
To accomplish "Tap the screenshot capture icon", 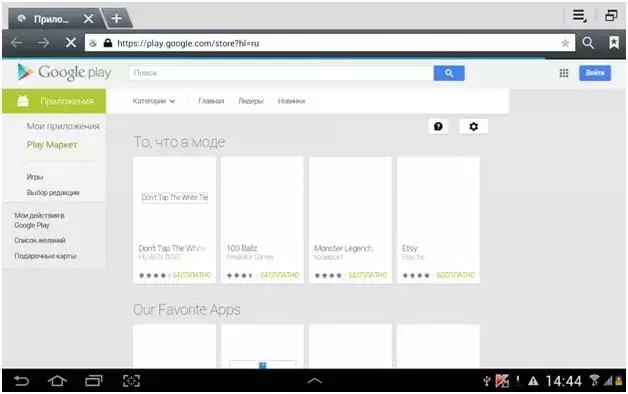I will pos(131,380).
